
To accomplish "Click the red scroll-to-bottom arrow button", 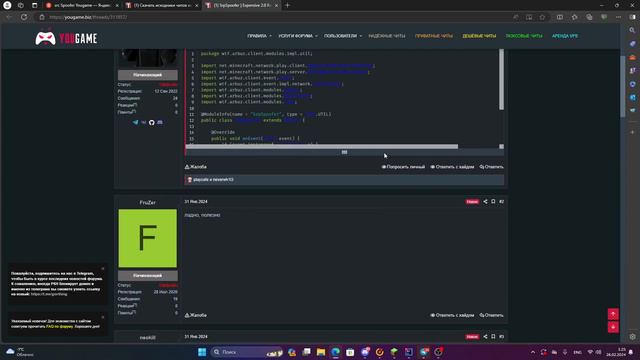I will (x=613, y=327).
